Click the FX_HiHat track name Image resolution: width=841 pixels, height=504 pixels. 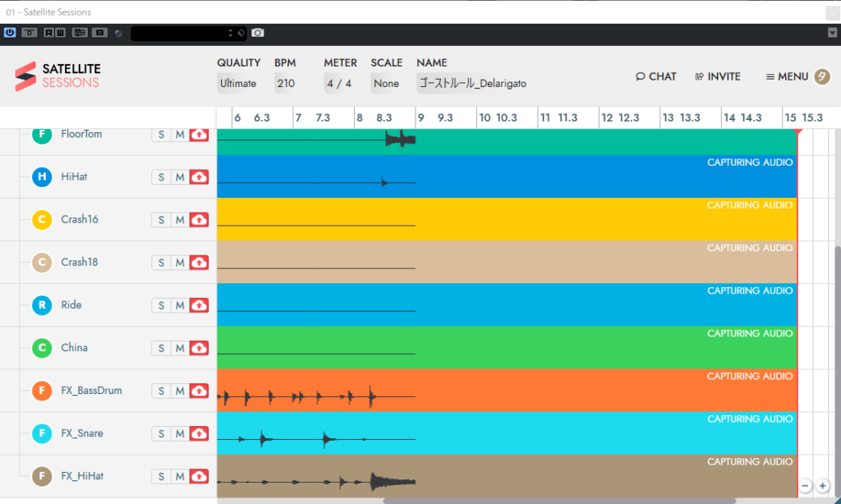click(x=82, y=476)
